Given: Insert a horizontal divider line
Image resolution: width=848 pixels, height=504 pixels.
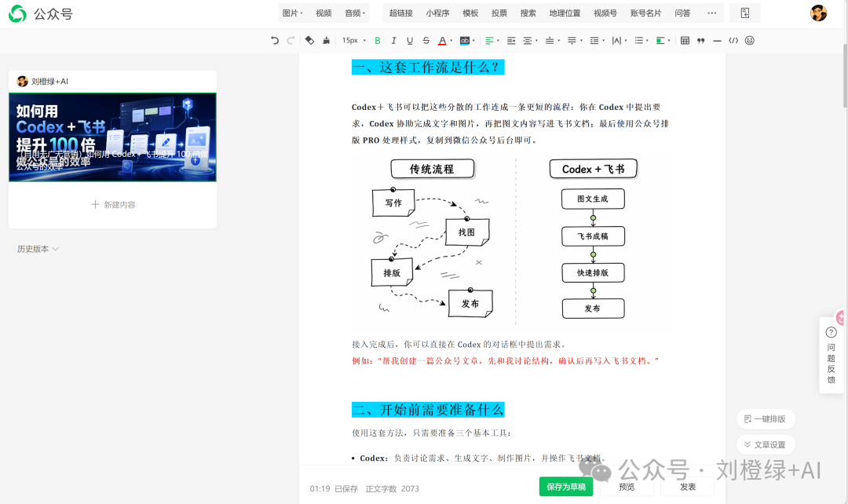Looking at the screenshot, I should pos(717,41).
